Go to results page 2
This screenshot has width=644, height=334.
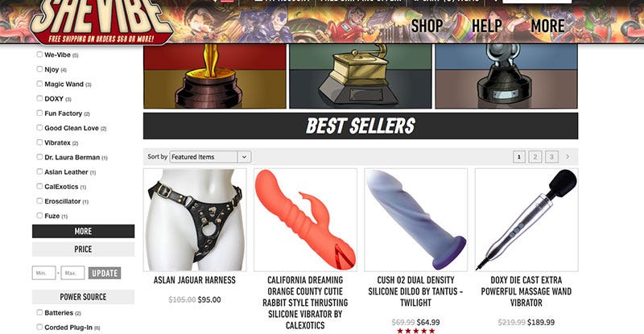(535, 156)
